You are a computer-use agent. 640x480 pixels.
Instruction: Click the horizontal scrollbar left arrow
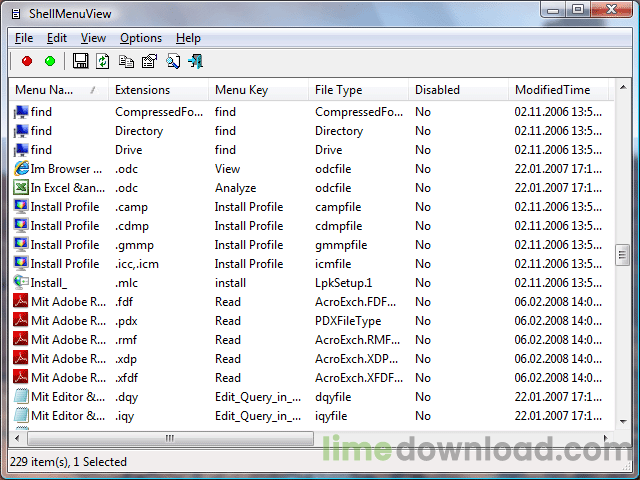pos(17,438)
